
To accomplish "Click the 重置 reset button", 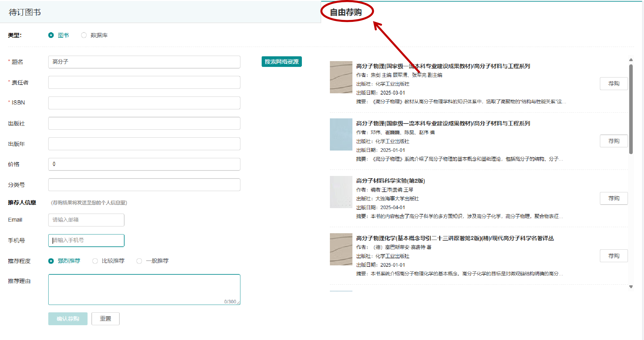I will [105, 318].
